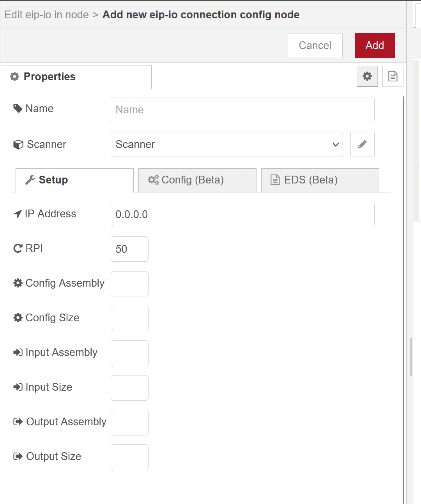Select the Properties tab
The width and height of the screenshot is (421, 504).
[76, 77]
